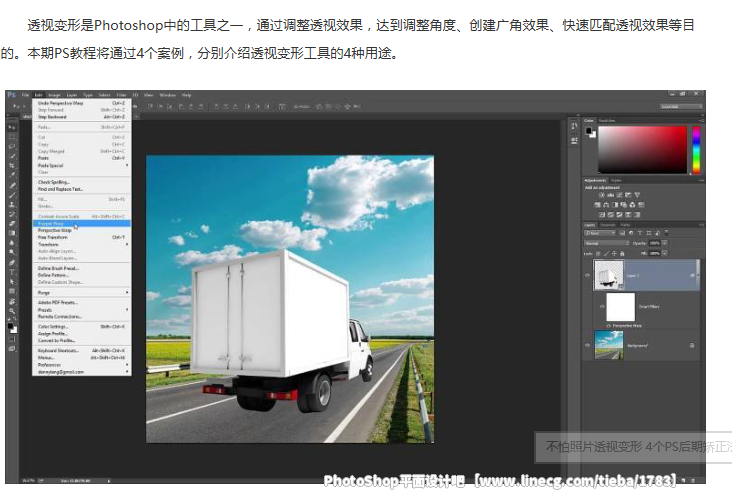Select the Quick Selection tool
The width and height of the screenshot is (732, 500).
(x=12, y=156)
